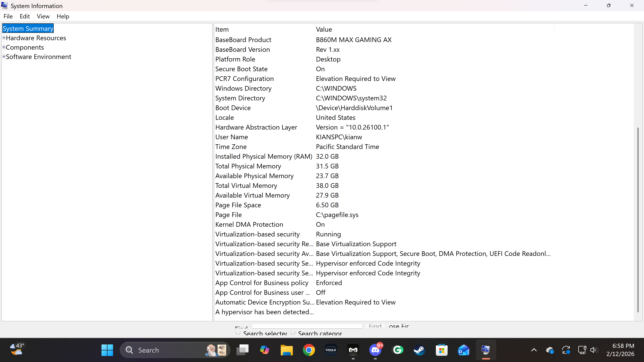This screenshot has height=362, width=644.
Task: Select the App Control for Business policy row
Action: 384,283
